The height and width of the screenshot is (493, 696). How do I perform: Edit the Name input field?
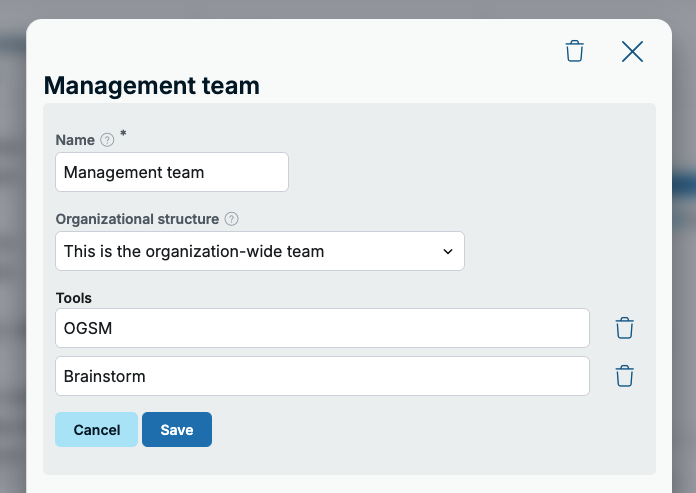point(172,172)
